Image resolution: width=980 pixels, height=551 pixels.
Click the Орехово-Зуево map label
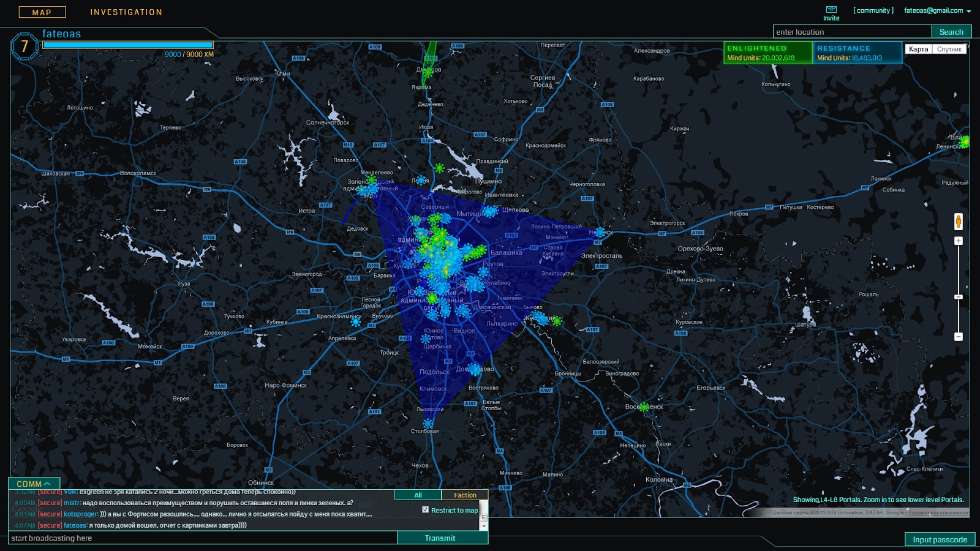[x=700, y=249]
